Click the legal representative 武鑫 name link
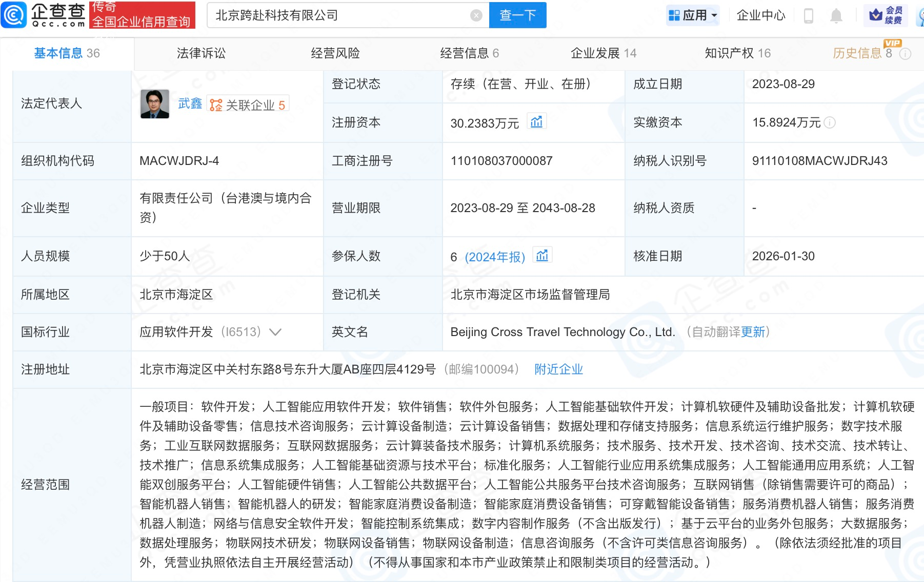924x582 pixels. [x=190, y=104]
